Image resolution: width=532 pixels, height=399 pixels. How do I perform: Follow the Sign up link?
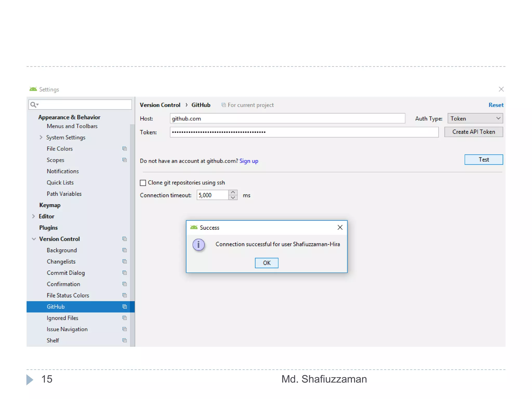point(249,161)
